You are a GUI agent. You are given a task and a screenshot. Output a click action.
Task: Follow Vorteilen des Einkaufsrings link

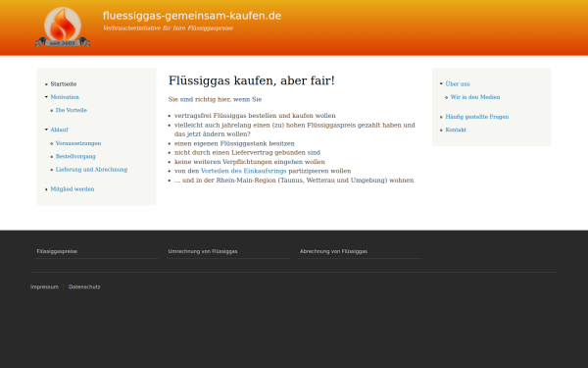click(243, 171)
